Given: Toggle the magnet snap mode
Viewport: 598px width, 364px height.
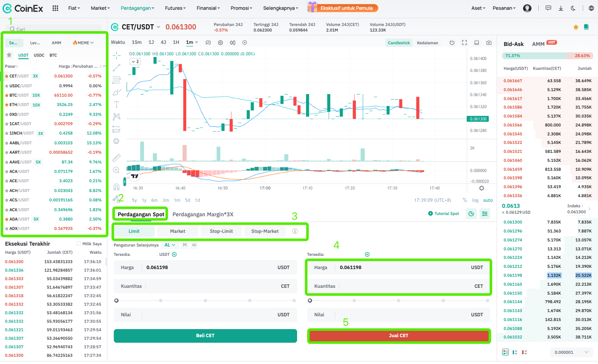Looking at the screenshot, I should 116,187.
